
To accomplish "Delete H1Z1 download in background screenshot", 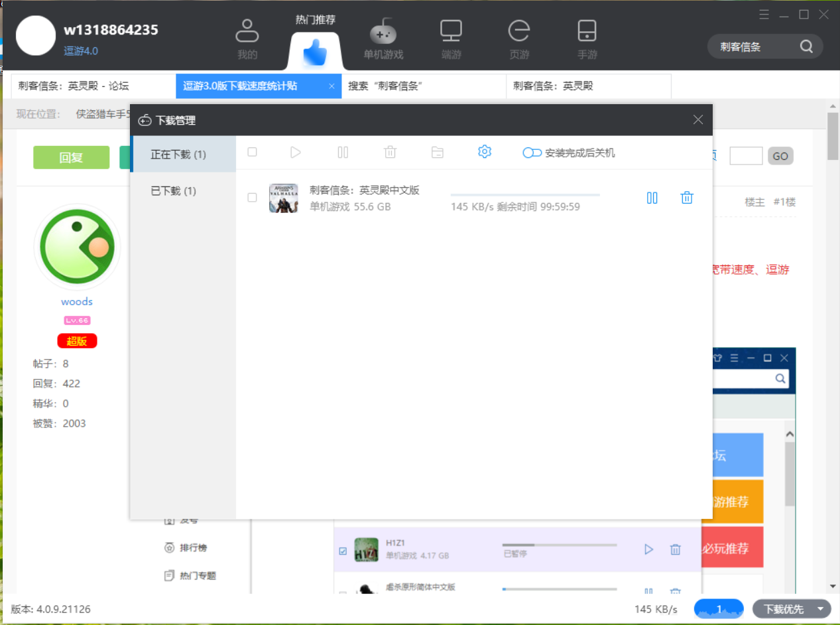I will tap(675, 549).
